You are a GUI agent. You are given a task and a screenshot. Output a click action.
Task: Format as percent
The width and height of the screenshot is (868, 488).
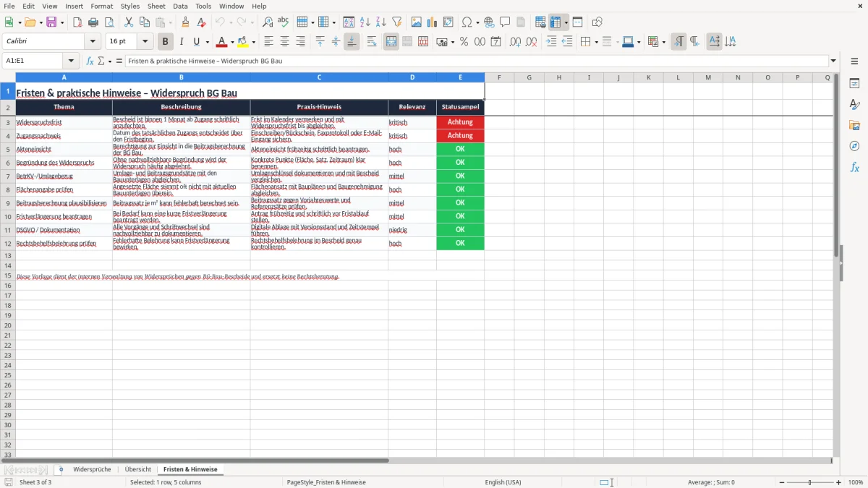point(464,42)
